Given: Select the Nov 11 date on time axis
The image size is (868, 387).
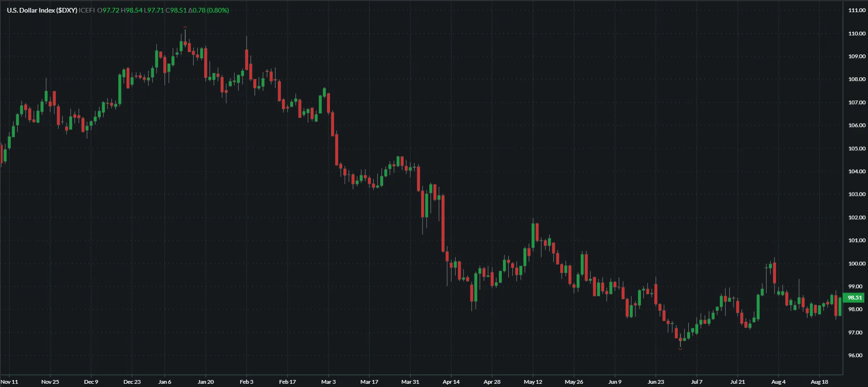Looking at the screenshot, I should click(9, 382).
